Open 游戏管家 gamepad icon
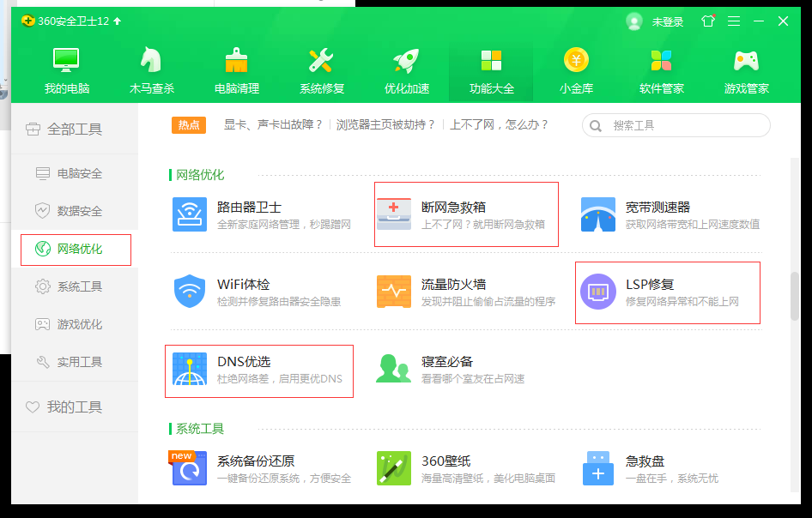This screenshot has width=812, height=518. 746,61
